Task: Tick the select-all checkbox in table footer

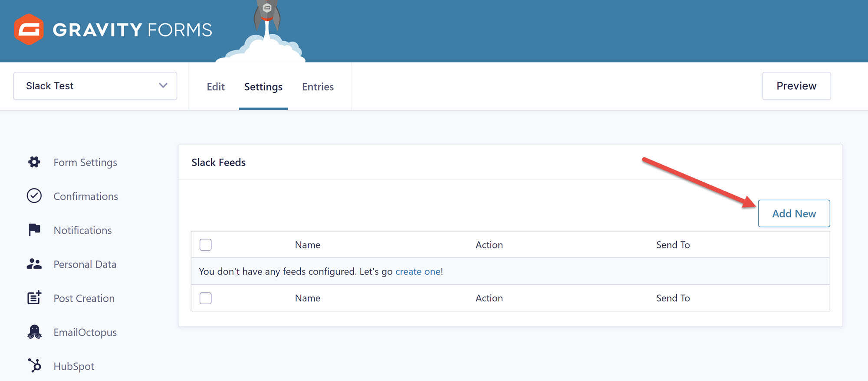Action: point(206,298)
